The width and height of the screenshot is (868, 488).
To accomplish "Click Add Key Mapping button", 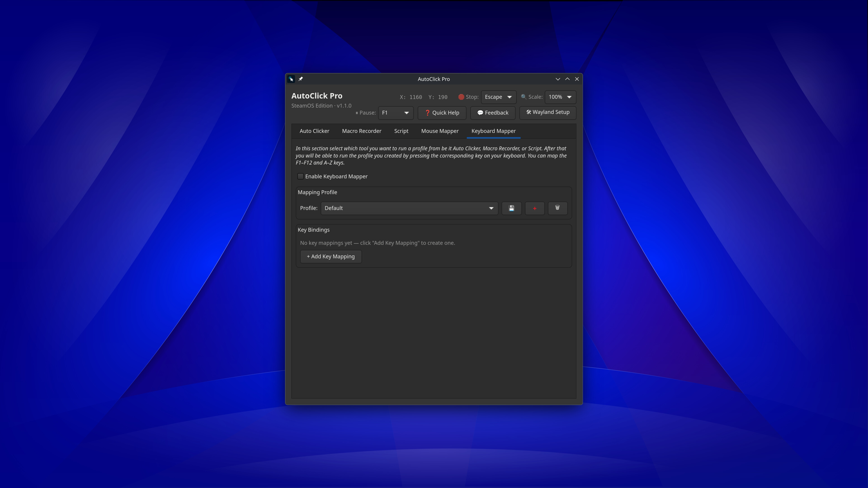I will click(331, 257).
